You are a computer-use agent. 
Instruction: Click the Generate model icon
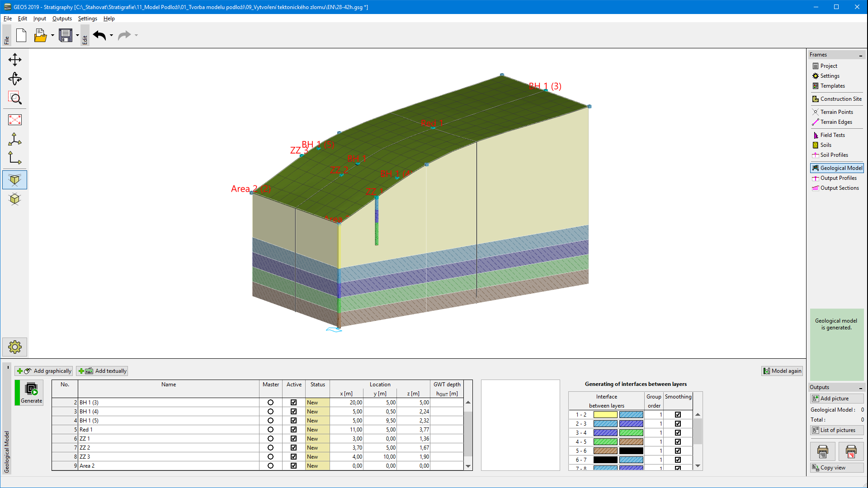pyautogui.click(x=31, y=392)
